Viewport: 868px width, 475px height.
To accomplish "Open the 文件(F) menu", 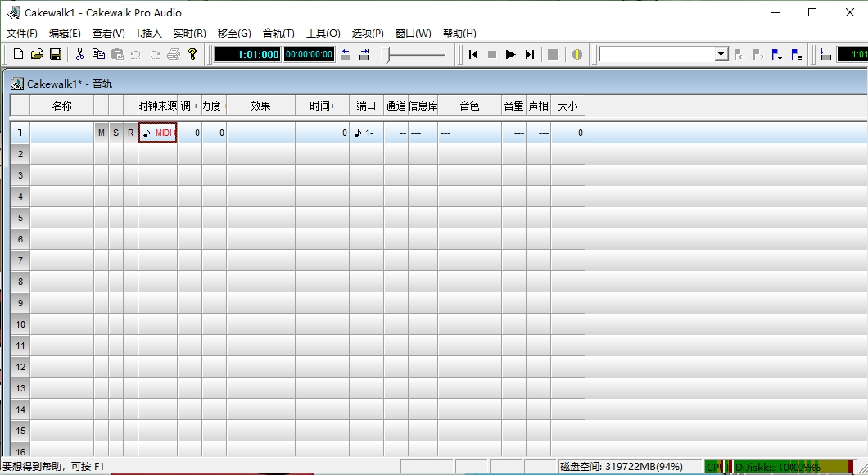I will (x=20, y=34).
